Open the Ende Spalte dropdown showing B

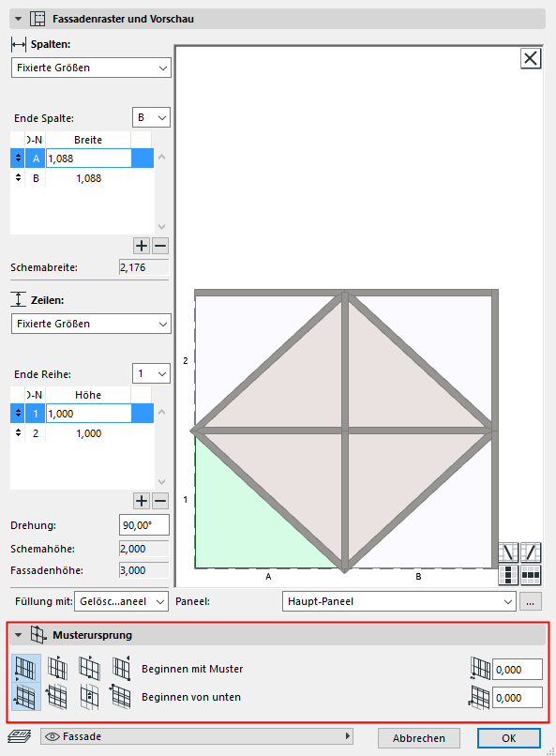151,117
